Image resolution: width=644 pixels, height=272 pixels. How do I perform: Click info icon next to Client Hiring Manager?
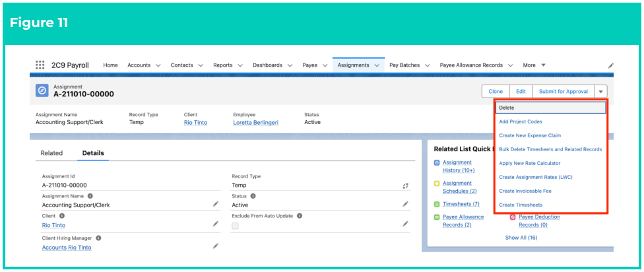point(98,238)
